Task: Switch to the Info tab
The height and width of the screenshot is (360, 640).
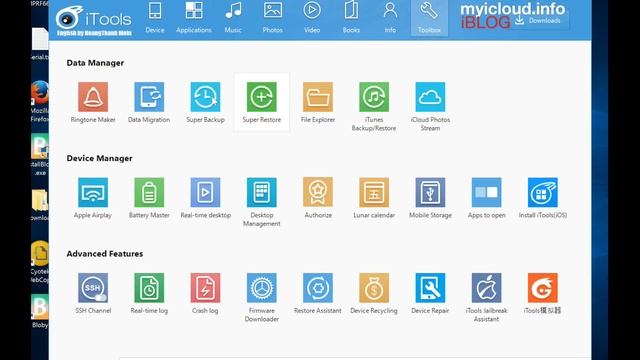Action: [390, 18]
